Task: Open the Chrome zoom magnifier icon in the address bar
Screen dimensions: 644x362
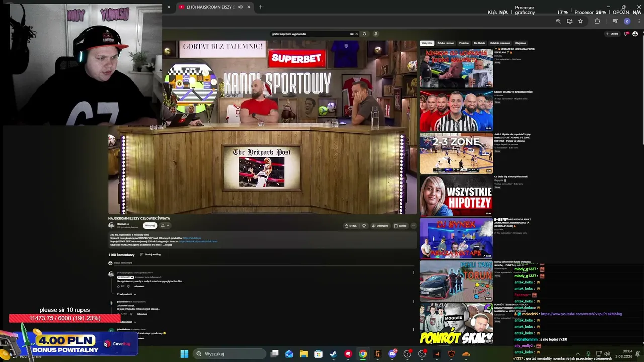Action: pos(558,21)
